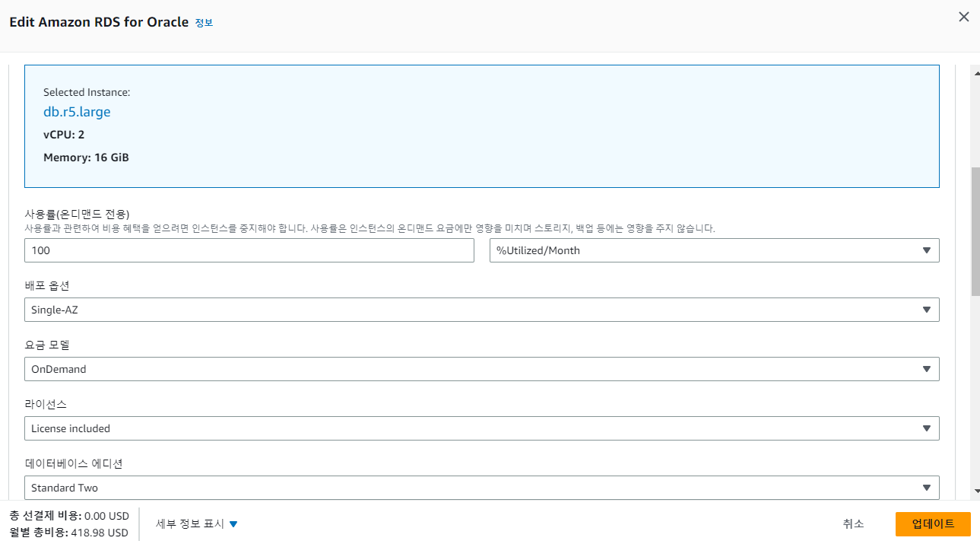
Task: Click the Selected Instance: label
Action: [x=87, y=92]
